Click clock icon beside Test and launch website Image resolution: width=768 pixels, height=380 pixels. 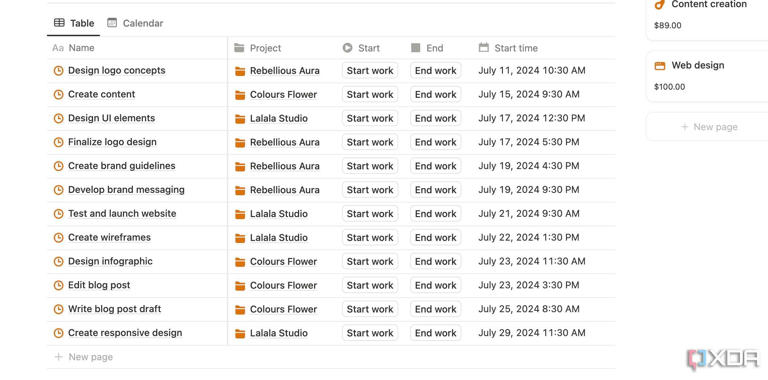(x=58, y=214)
